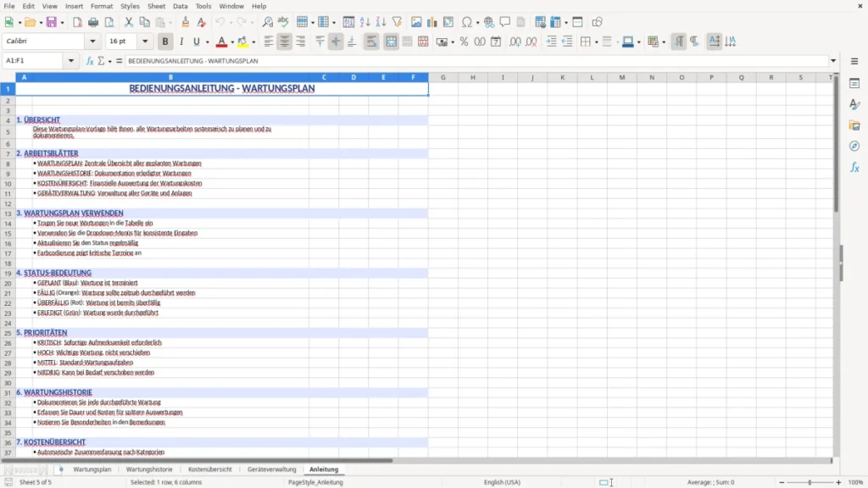Align text left
This screenshot has height=488, width=868.
click(x=269, y=42)
